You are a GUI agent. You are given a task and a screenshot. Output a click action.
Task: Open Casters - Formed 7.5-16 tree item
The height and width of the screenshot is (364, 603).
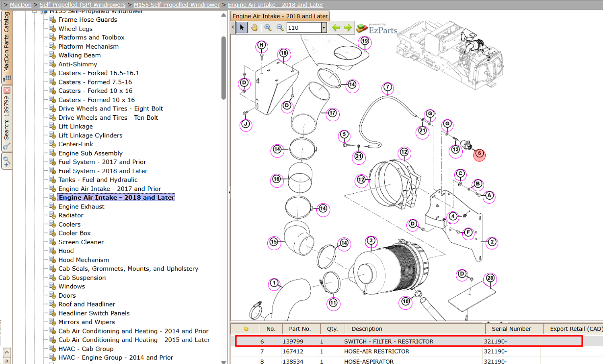pos(95,82)
